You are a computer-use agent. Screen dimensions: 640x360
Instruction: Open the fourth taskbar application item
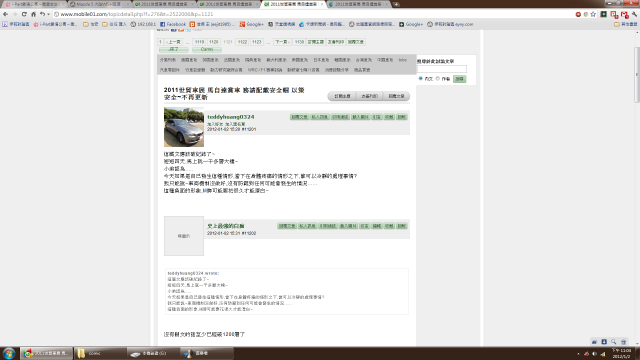[x=207, y=353]
